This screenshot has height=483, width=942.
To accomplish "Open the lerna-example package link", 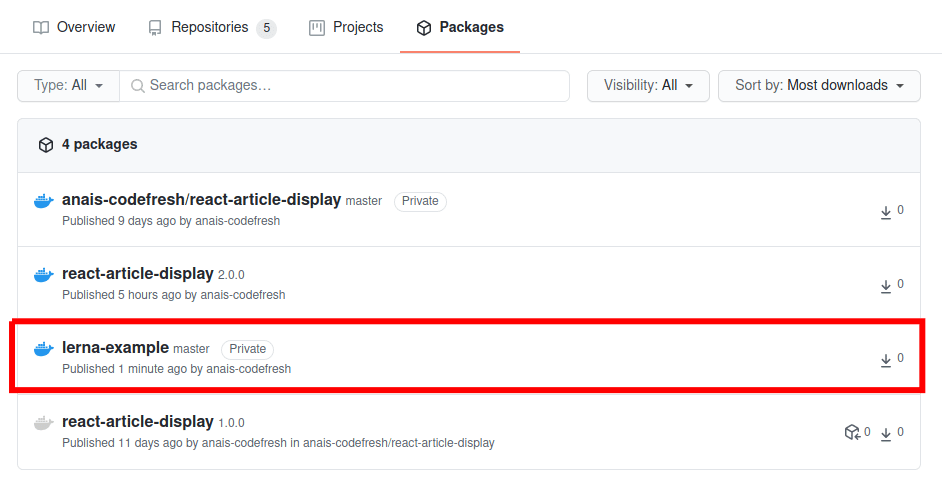I will (x=115, y=348).
